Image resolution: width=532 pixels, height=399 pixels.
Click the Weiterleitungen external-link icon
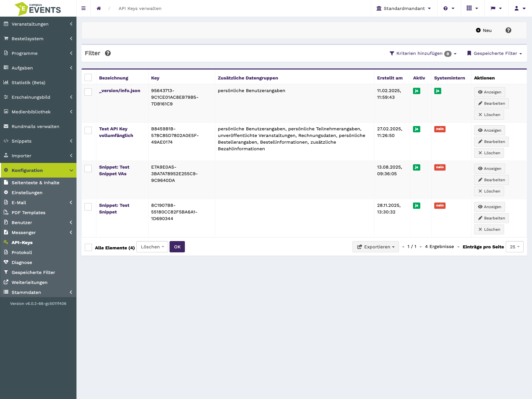[x=6, y=282]
